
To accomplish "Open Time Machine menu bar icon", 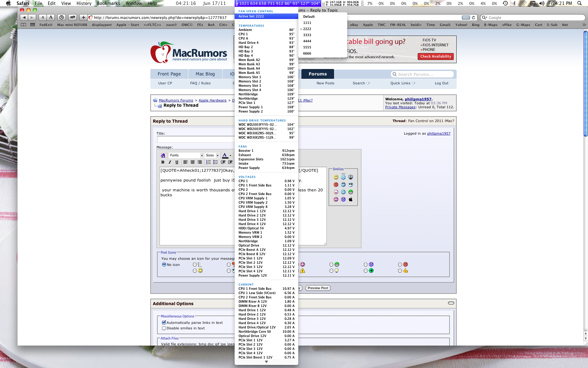I will point(505,3).
